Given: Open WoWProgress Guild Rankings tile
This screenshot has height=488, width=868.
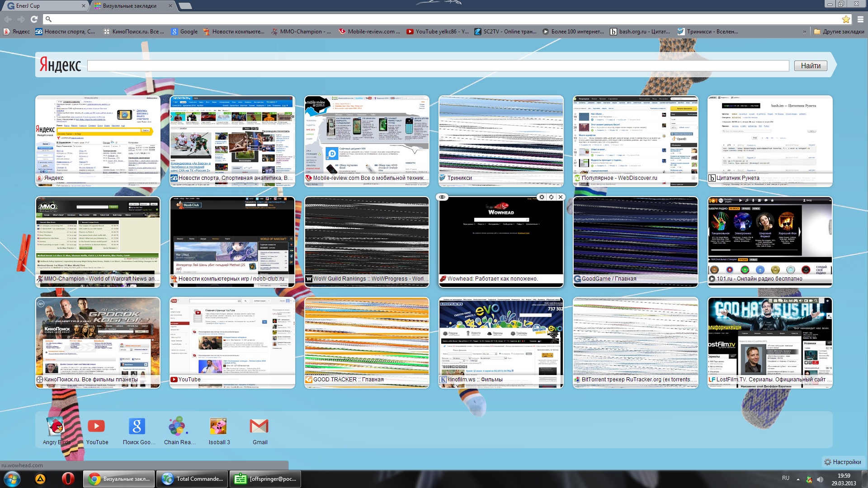Looking at the screenshot, I should click(367, 242).
